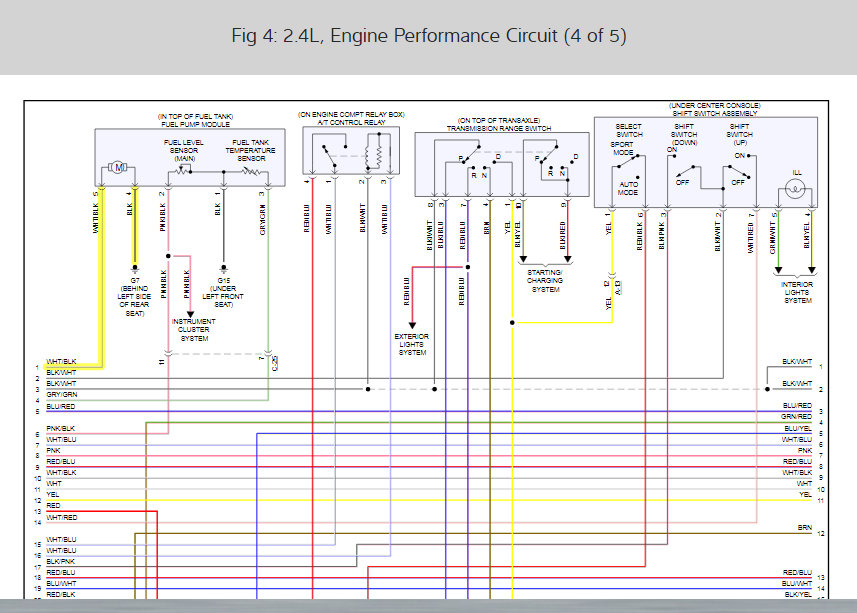Click the EXTERIOR LIGHTS SYSTEM reference

(x=412, y=345)
